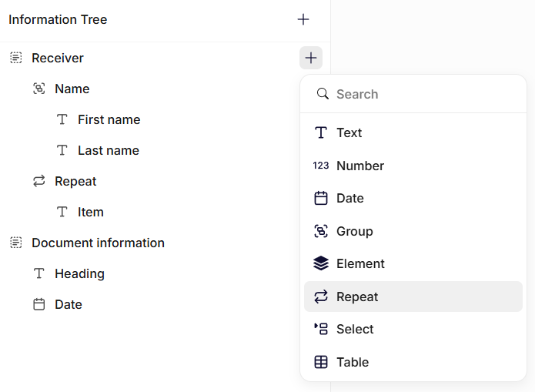Choose Repeat in the dropdown list

click(357, 297)
